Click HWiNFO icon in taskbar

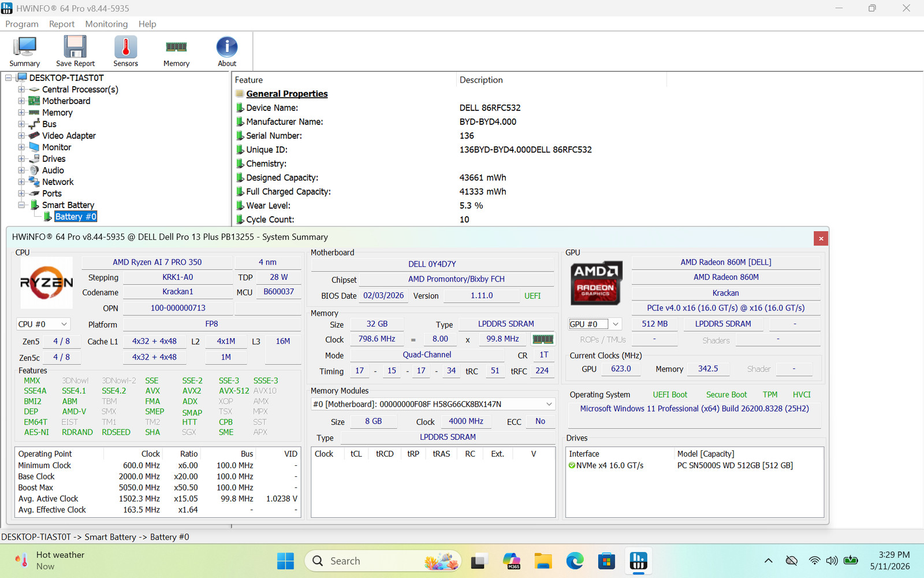point(638,561)
